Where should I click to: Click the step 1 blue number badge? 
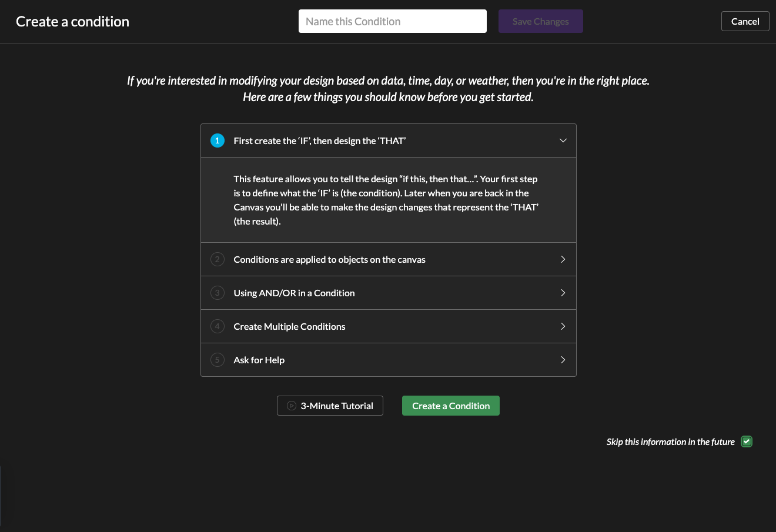218,140
